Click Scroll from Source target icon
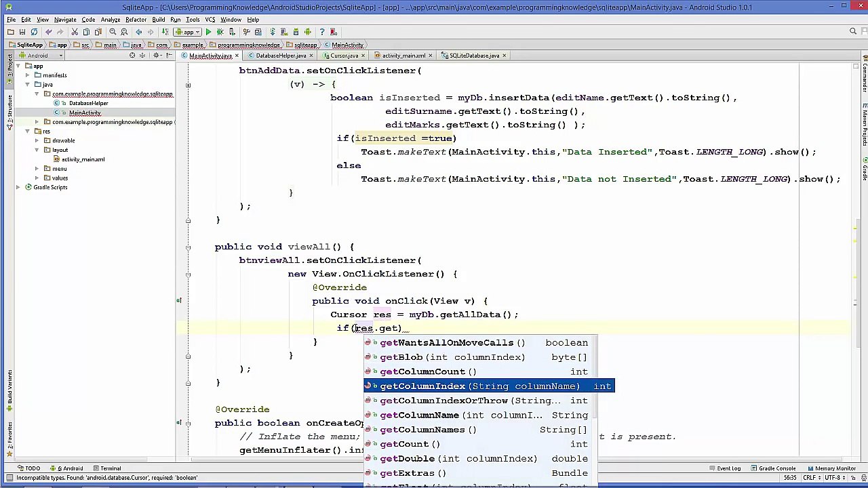The image size is (868, 488). pos(132,56)
